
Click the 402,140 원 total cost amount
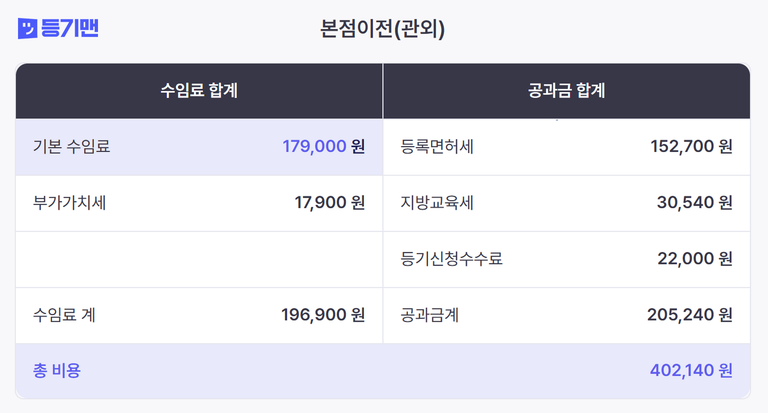pyautogui.click(x=691, y=371)
